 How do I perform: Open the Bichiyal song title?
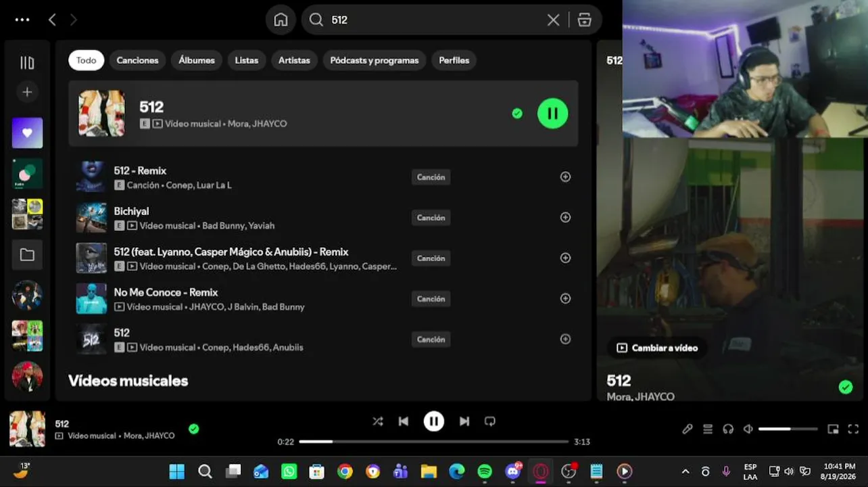pos(131,211)
